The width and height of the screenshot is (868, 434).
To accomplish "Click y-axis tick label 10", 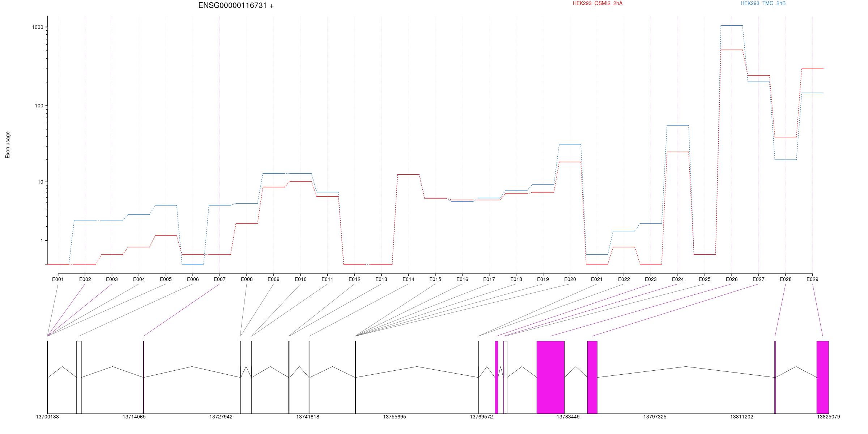I will click(x=41, y=182).
